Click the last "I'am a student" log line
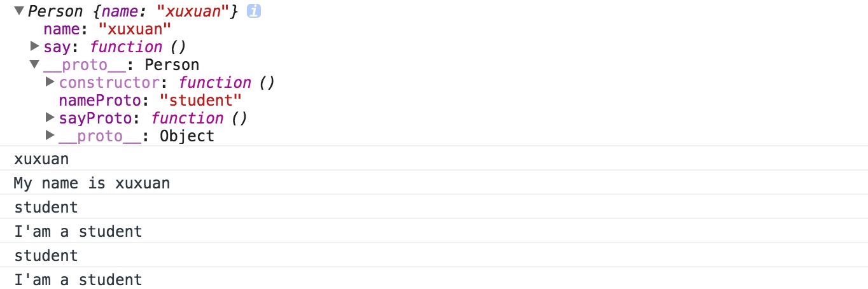The height and width of the screenshot is (289, 868). [x=434, y=279]
